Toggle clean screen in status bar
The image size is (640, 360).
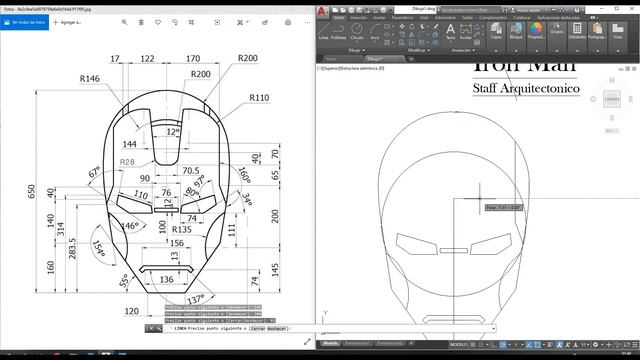(627, 345)
